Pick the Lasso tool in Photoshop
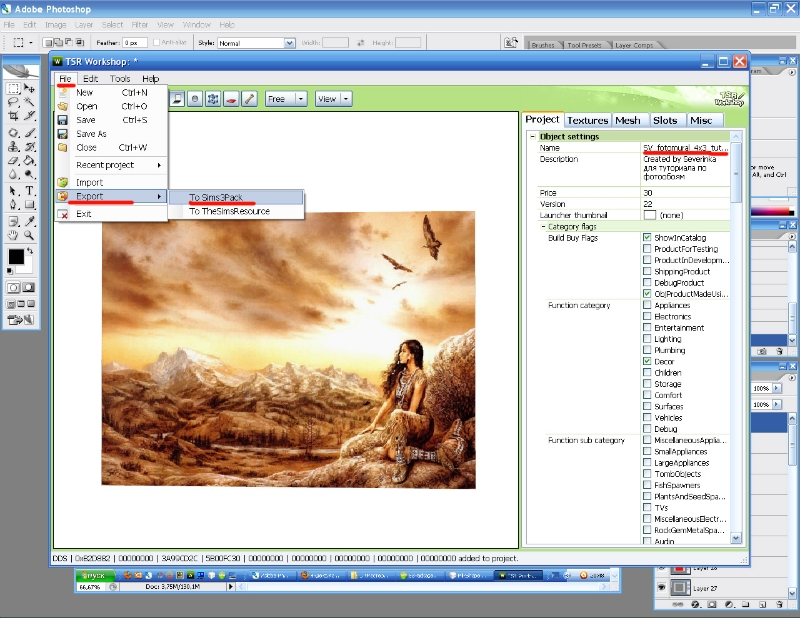 13,102
